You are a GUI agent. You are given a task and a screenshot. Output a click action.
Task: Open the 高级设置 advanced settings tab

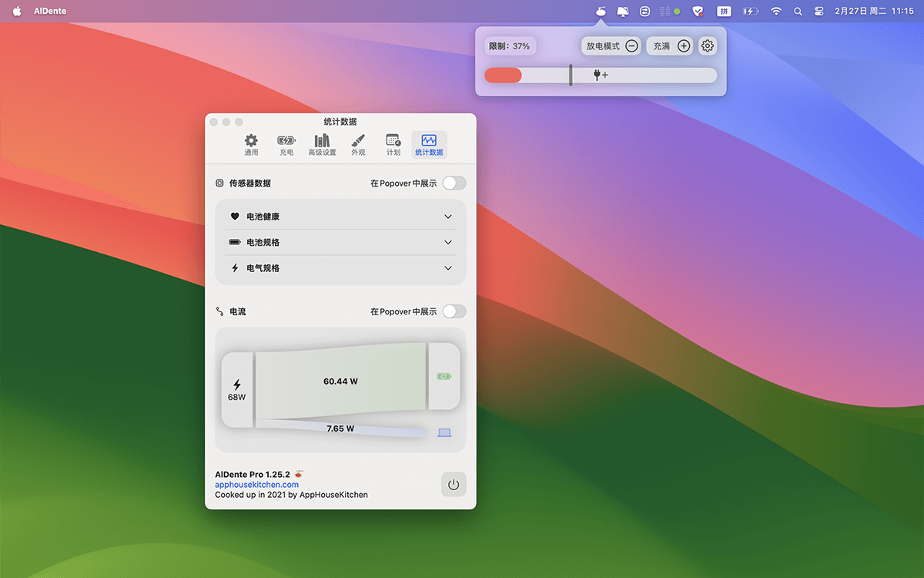(322, 145)
